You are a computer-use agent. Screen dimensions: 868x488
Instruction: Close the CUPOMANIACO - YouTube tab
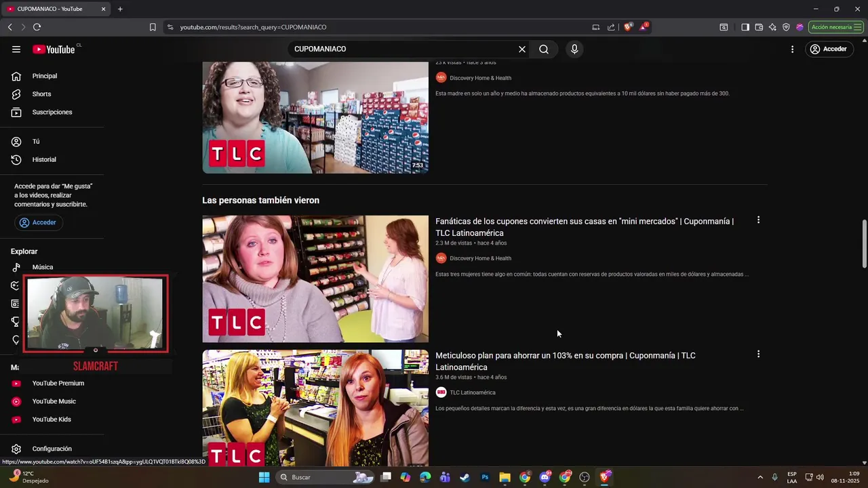point(103,9)
